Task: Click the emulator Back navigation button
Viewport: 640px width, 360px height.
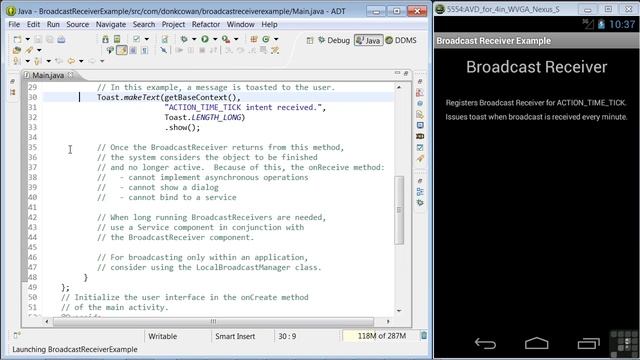Action: 485,344
